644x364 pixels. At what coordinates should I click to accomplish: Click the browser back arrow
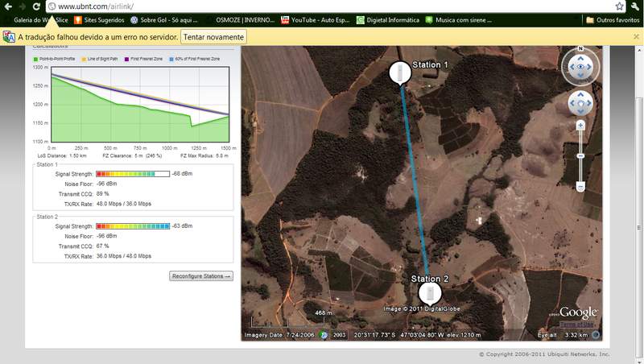(x=8, y=6)
